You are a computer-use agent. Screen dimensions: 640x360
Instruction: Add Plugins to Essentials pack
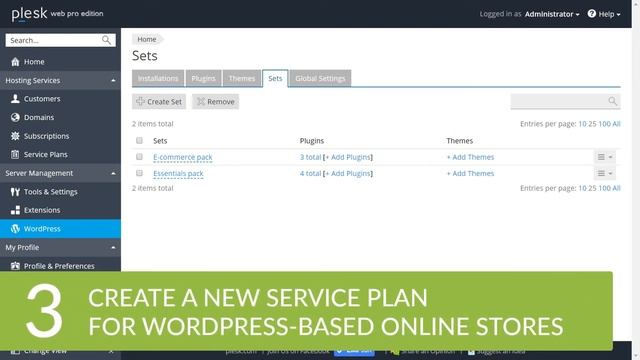tap(348, 173)
